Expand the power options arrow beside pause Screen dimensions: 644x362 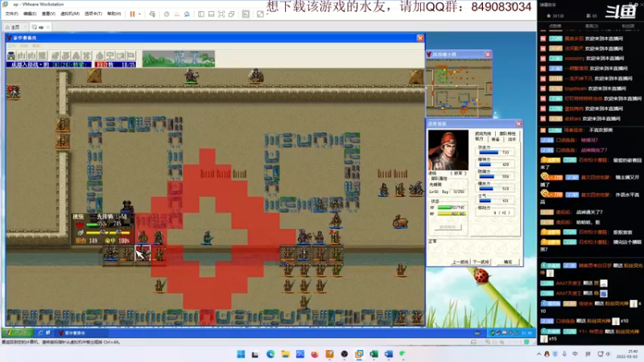pos(139,14)
